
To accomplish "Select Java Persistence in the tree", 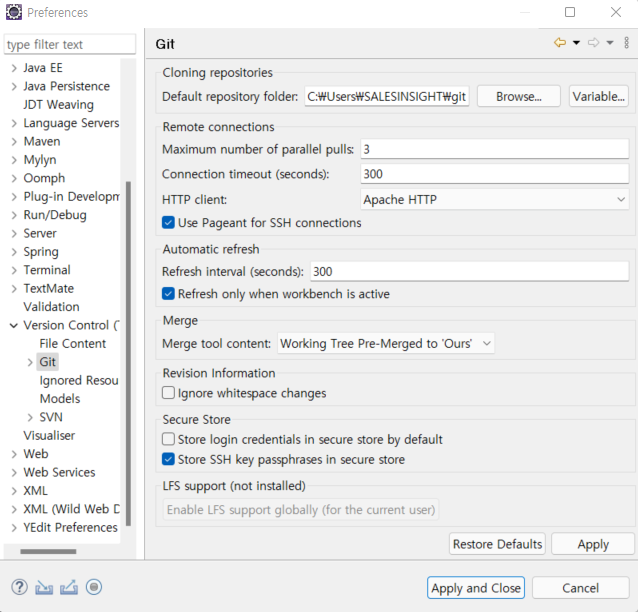I will [x=66, y=86].
